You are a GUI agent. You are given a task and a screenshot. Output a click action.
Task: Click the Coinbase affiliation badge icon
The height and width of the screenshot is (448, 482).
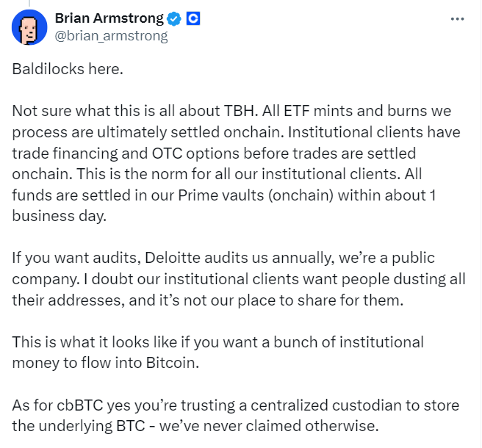193,19
